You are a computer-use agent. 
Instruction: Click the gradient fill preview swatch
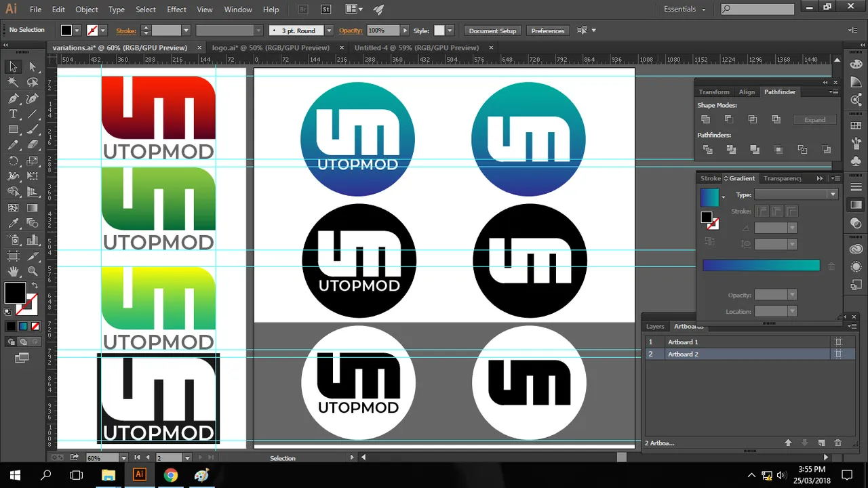pyautogui.click(x=709, y=197)
